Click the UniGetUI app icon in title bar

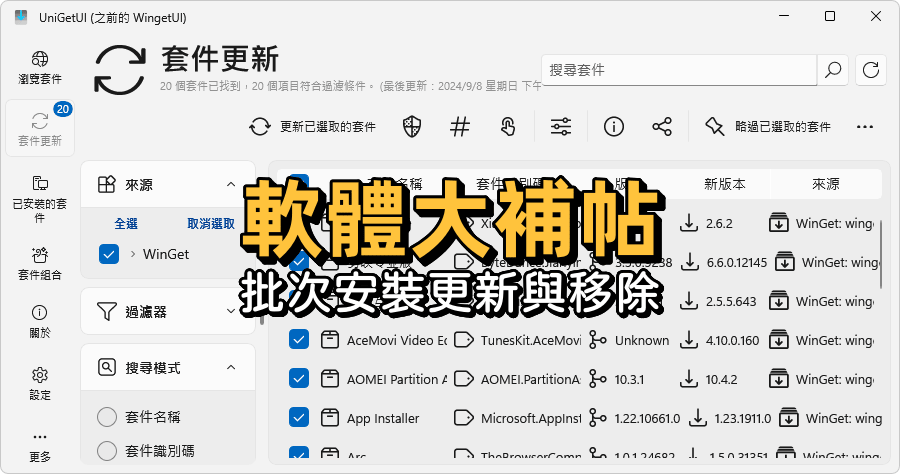tap(21, 17)
